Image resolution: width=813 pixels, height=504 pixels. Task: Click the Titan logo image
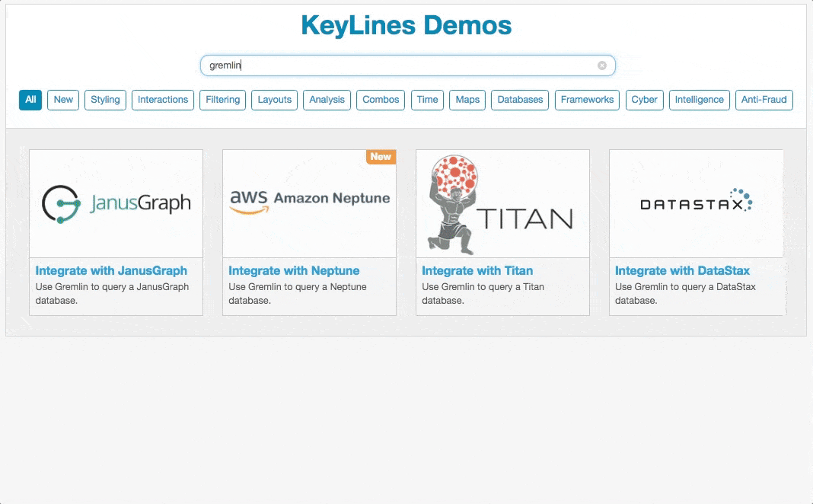[x=502, y=203]
